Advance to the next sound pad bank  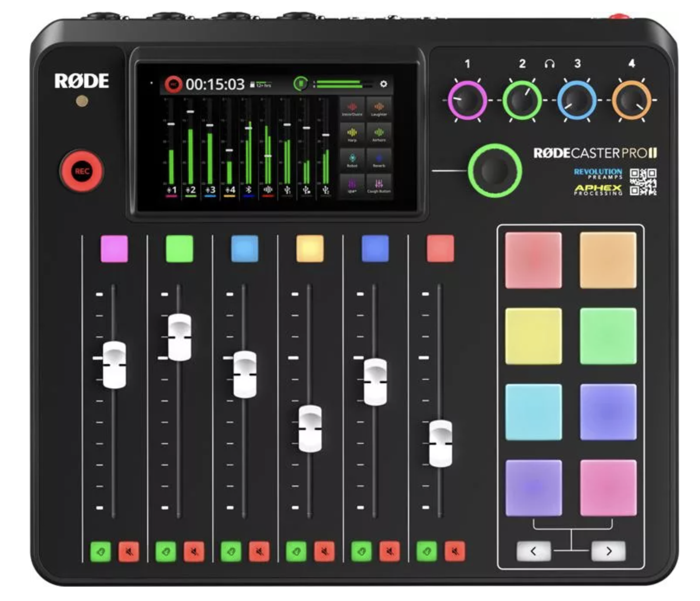coord(609,551)
